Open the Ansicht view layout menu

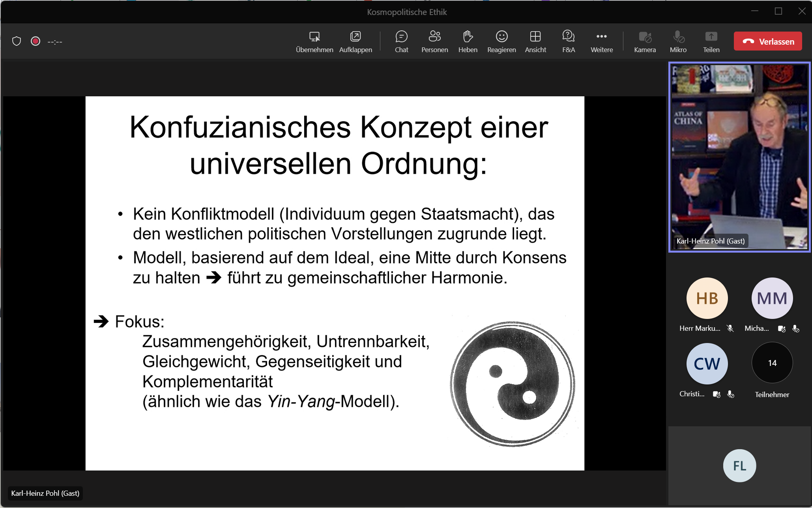coord(535,41)
